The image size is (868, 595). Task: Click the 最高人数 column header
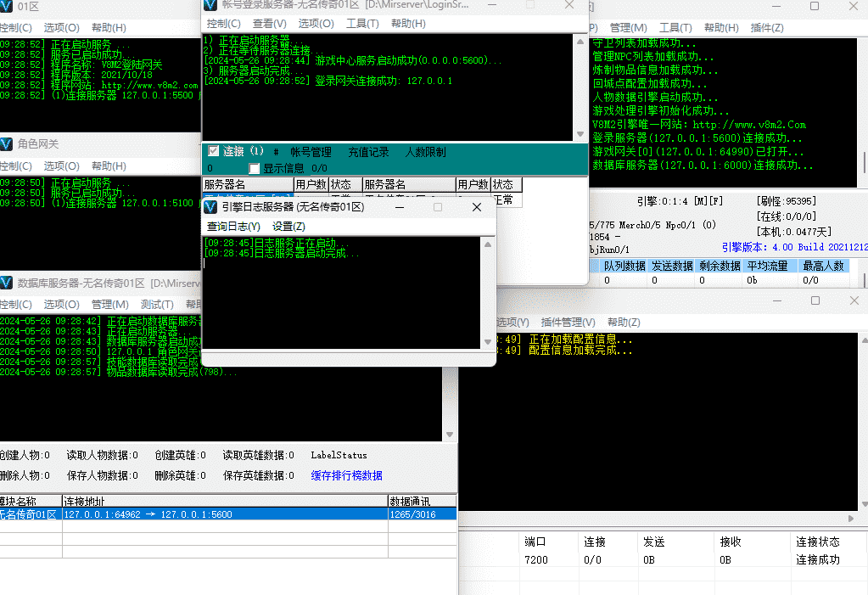[823, 267]
